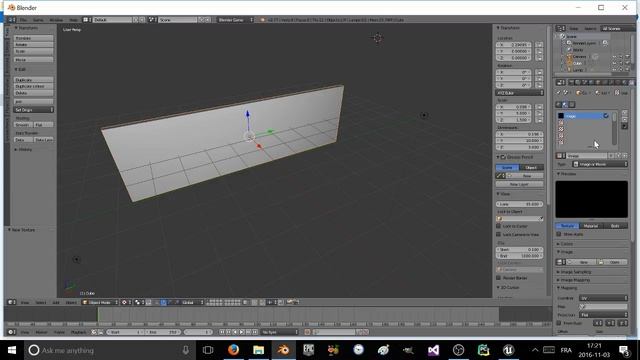The width and height of the screenshot is (640, 360).
Task: Toggle Cube visibility eye in outliner
Action: pos(614,63)
